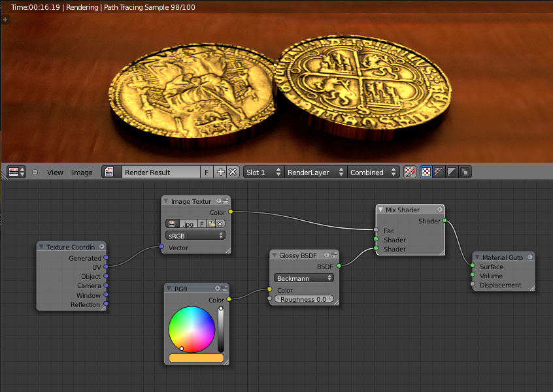
Task: Click the Glossy BSDF Color input socket
Action: 270,289
